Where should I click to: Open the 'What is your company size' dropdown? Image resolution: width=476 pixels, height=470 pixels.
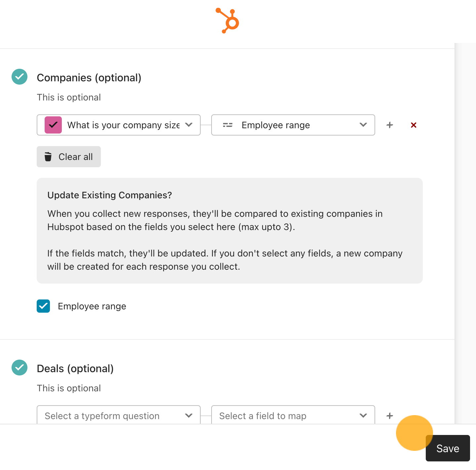click(119, 125)
